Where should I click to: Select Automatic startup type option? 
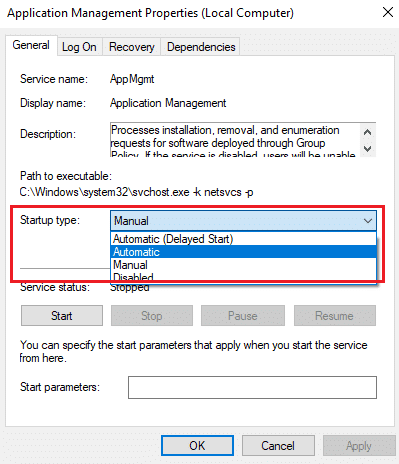coord(243,252)
